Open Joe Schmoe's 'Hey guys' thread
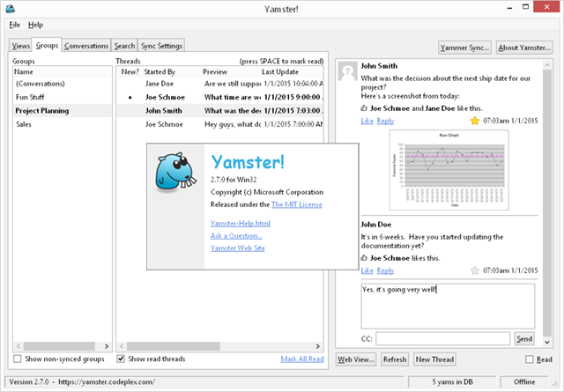The width and height of the screenshot is (564, 392). [x=219, y=124]
